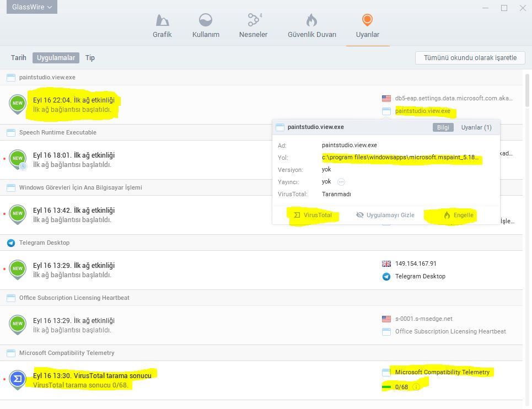Image resolution: width=532 pixels, height=409 pixels.
Task: Click the paintstudio.view.exe link under the host
Action: (x=422, y=111)
